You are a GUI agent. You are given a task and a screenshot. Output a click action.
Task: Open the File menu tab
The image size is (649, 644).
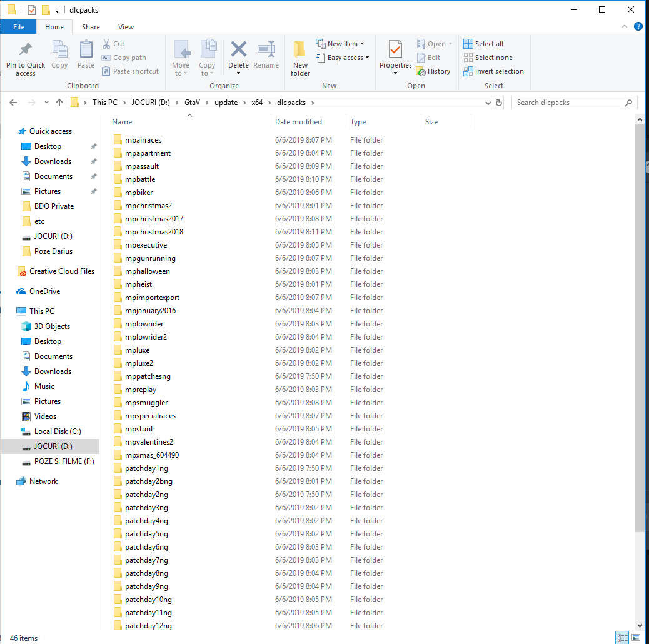pyautogui.click(x=19, y=27)
